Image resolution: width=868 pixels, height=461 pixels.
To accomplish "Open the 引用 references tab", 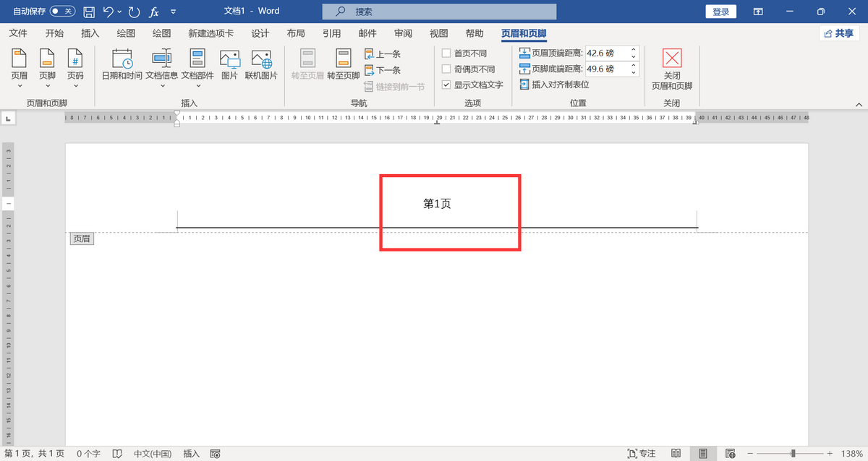I will click(332, 33).
